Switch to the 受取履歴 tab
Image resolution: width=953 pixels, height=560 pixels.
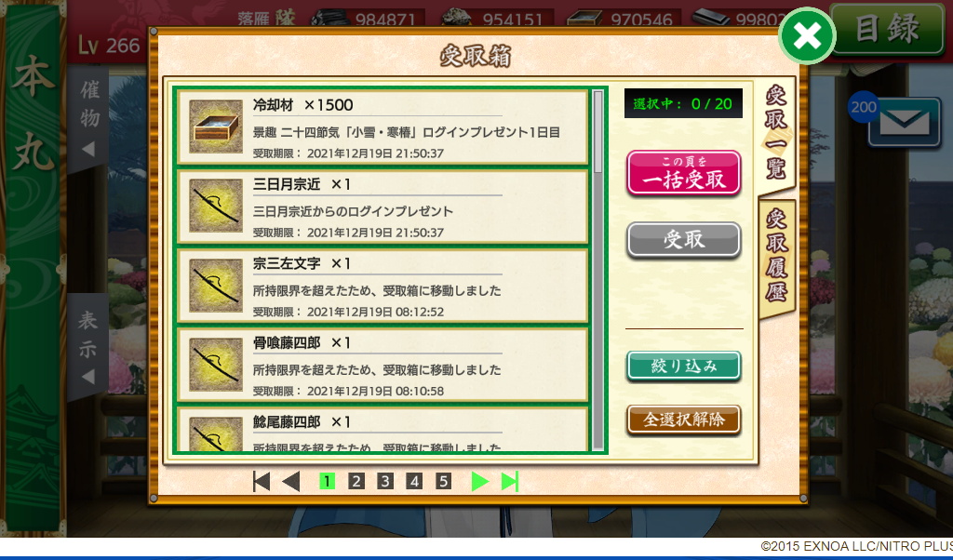[777, 258]
